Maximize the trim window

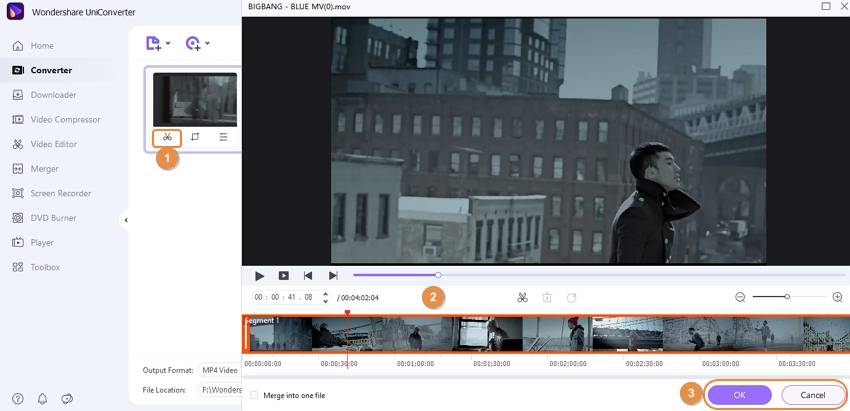[826, 7]
